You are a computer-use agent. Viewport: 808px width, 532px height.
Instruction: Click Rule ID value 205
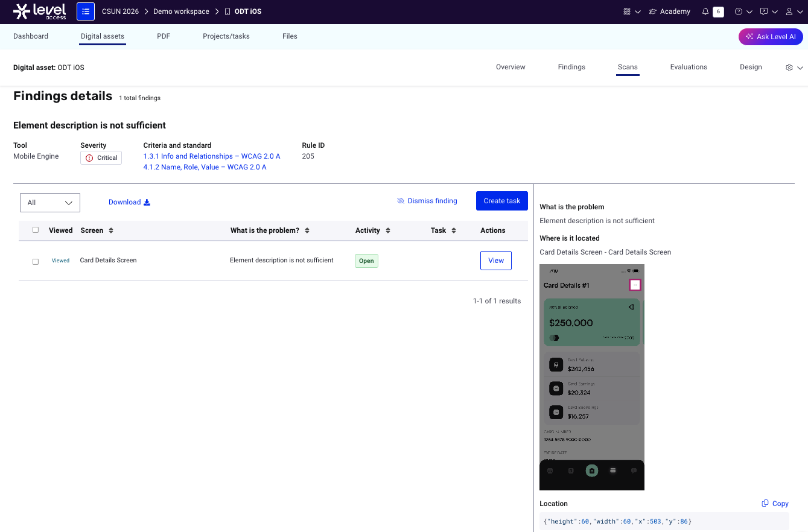(x=308, y=156)
